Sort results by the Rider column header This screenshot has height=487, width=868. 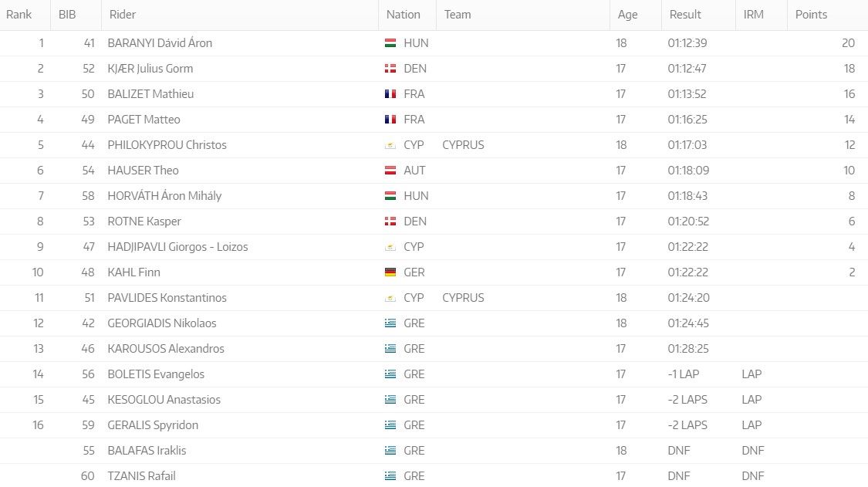123,15
